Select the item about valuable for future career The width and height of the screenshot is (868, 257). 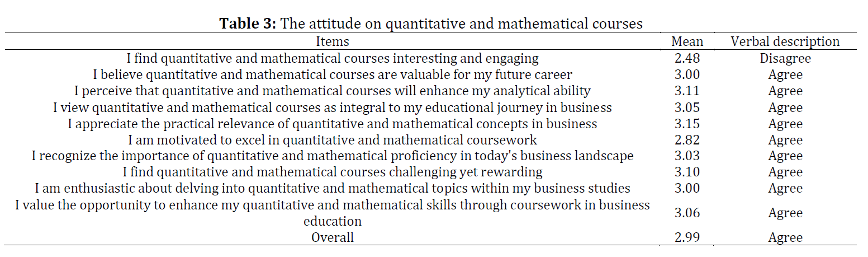[333, 74]
